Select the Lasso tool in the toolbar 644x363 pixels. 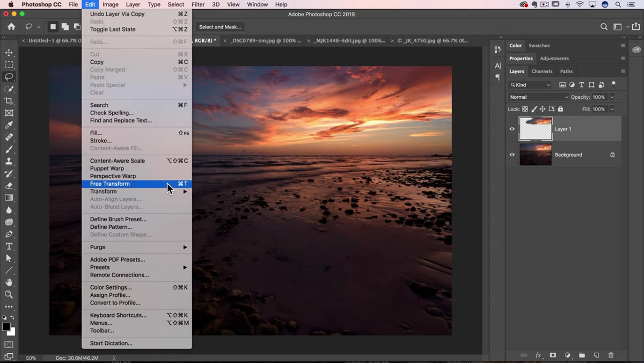click(x=9, y=77)
